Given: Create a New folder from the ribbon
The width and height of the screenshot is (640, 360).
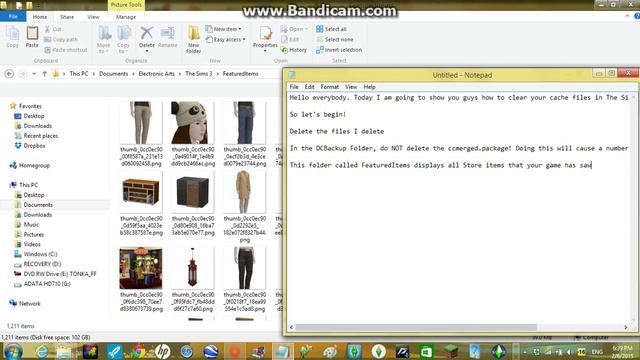Looking at the screenshot, I should 193,39.
